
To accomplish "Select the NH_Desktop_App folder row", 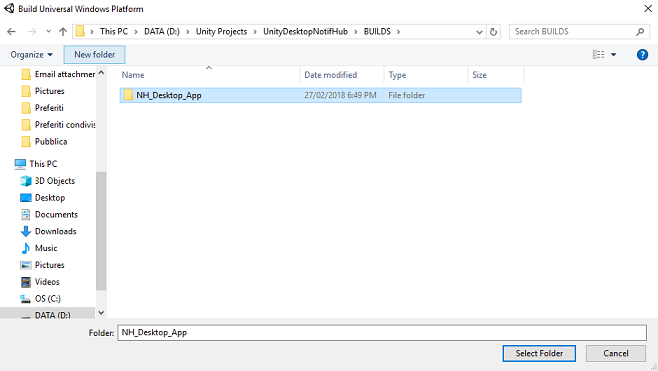I will (321, 95).
